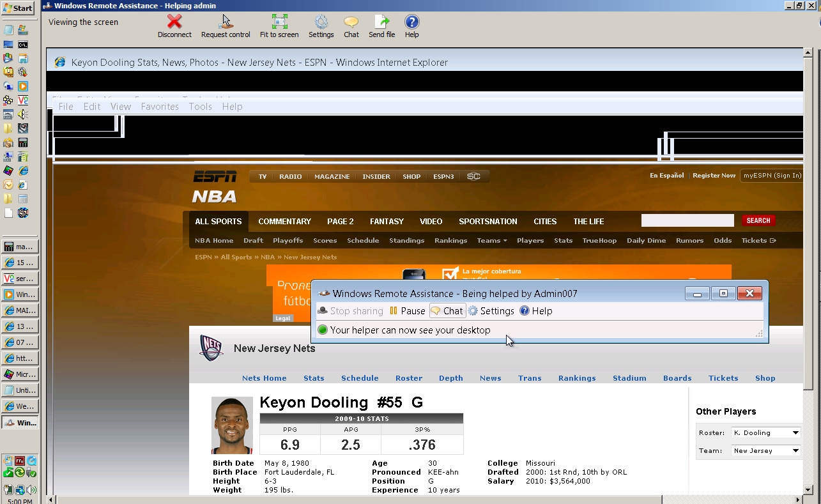Click Help in Being helped window
This screenshot has width=821, height=504.
[535, 311]
